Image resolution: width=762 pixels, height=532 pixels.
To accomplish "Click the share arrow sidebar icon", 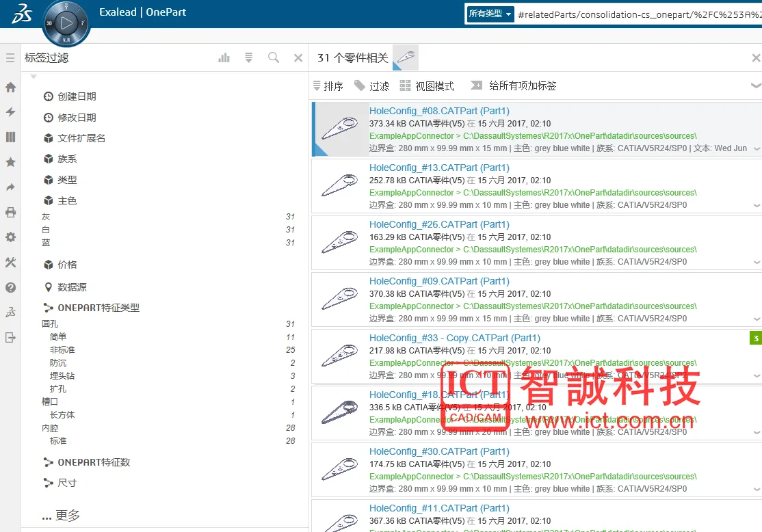I will (x=10, y=187).
